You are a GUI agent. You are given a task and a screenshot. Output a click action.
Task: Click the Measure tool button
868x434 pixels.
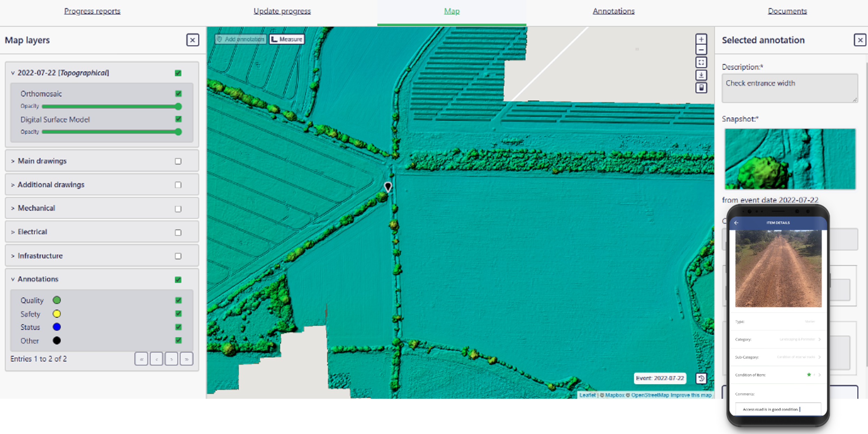pyautogui.click(x=287, y=39)
